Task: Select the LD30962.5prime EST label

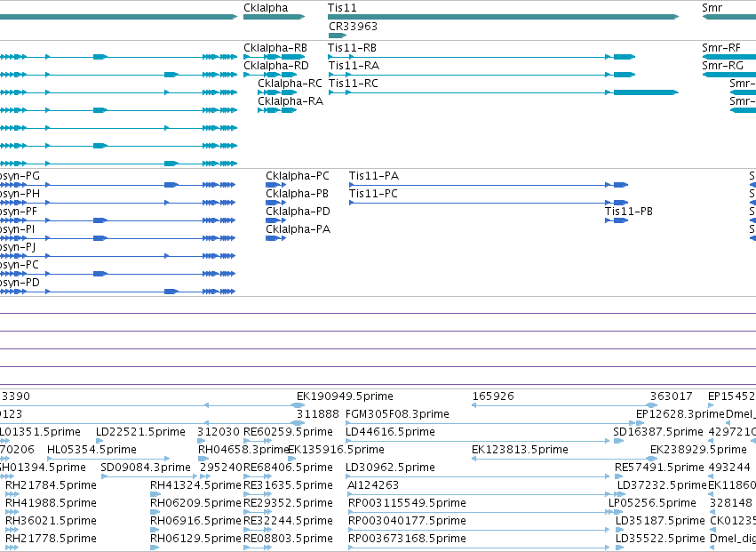Action: click(x=391, y=468)
